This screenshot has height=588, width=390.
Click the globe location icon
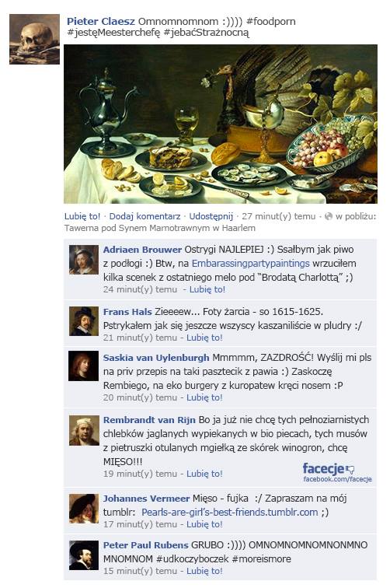pyautogui.click(x=329, y=216)
